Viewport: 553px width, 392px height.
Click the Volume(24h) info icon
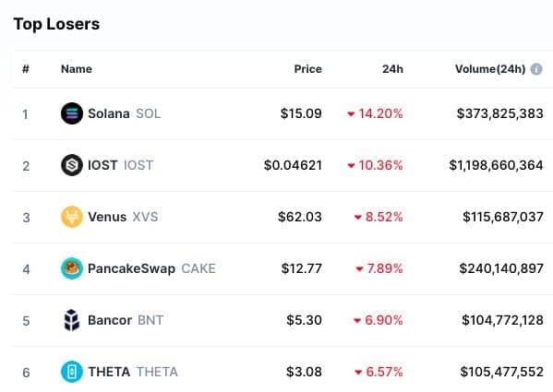(x=536, y=69)
